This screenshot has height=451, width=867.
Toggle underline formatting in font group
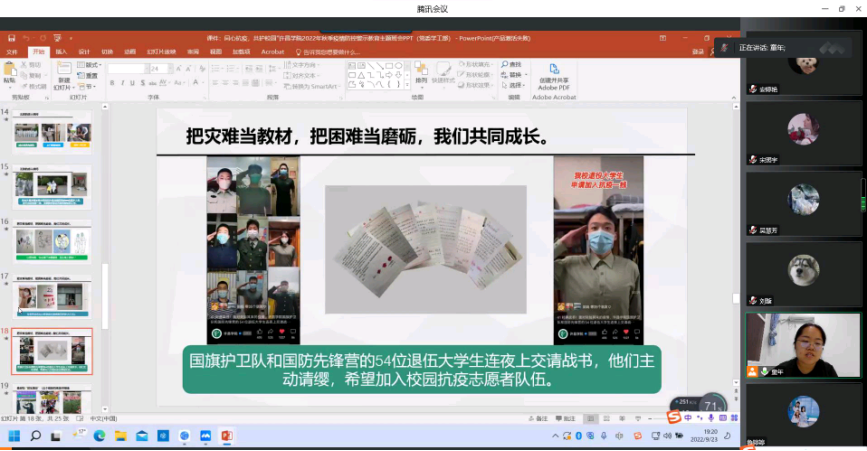tap(133, 83)
